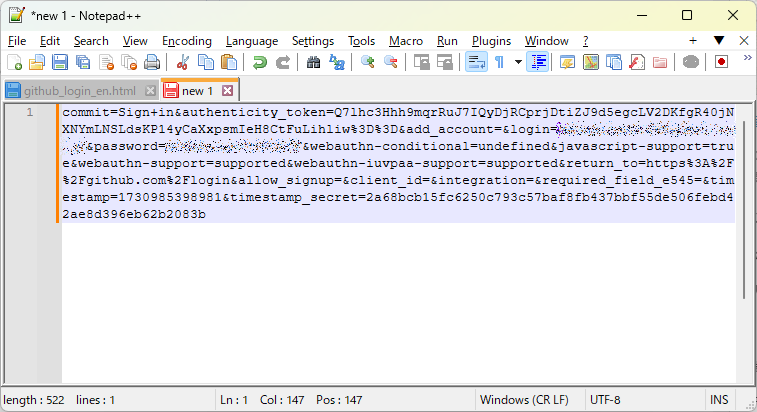Open Find with the binoculars icon

(x=313, y=62)
